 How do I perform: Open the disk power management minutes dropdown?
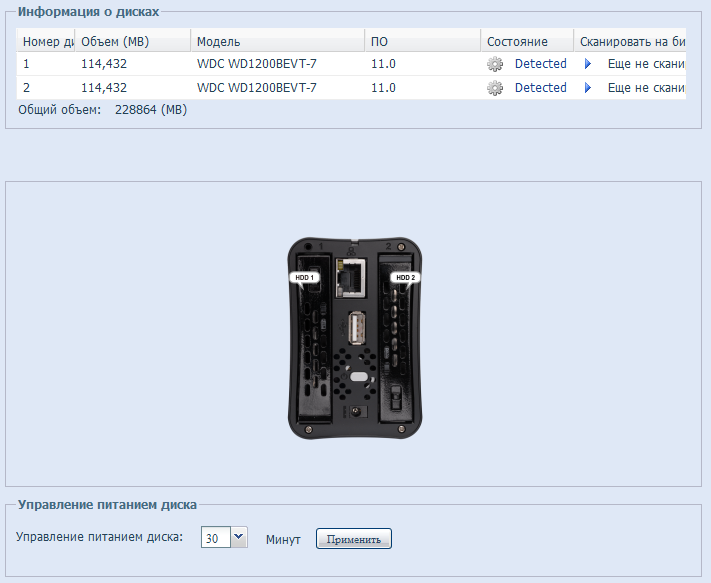click(x=239, y=537)
